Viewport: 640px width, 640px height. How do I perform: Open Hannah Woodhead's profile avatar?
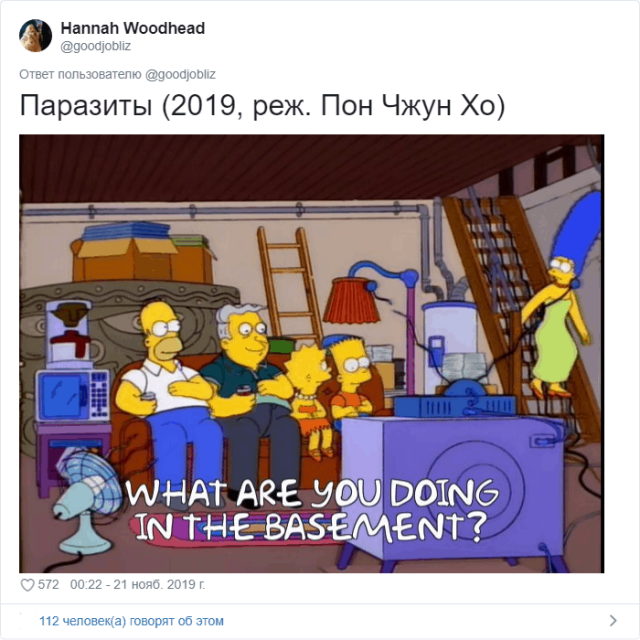[x=36, y=36]
